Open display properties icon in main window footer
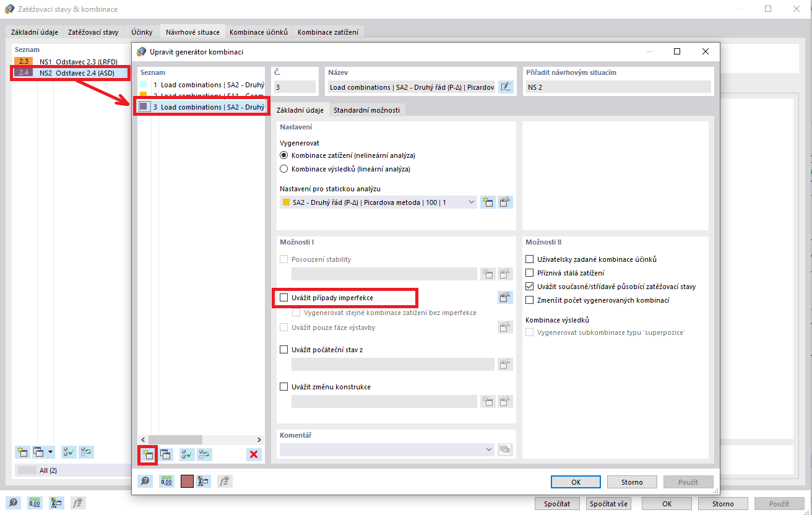 56,503
